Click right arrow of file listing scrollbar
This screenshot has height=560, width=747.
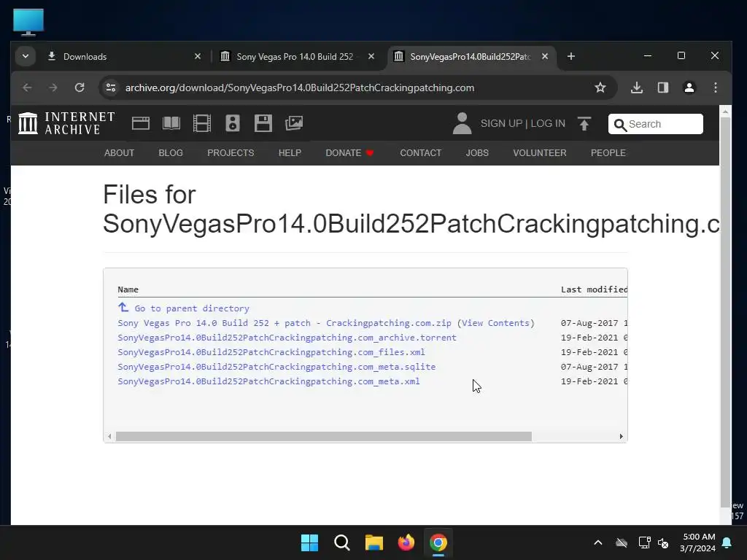[622, 437]
